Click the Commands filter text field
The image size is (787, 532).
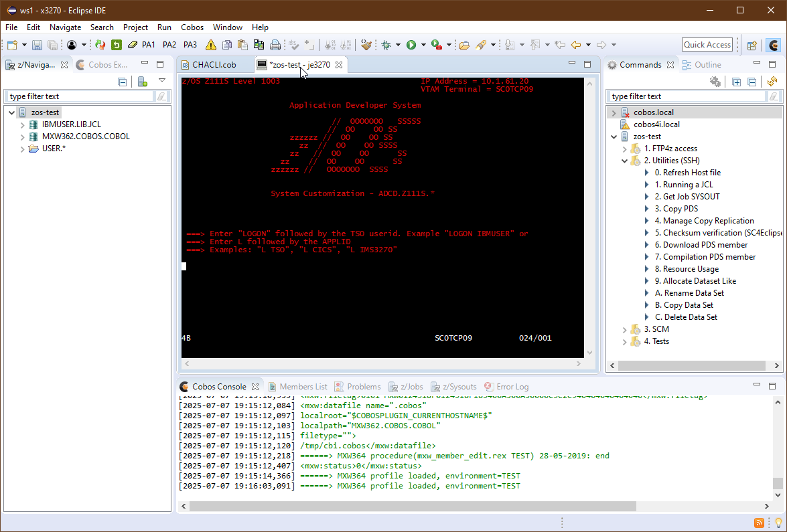tap(687, 96)
